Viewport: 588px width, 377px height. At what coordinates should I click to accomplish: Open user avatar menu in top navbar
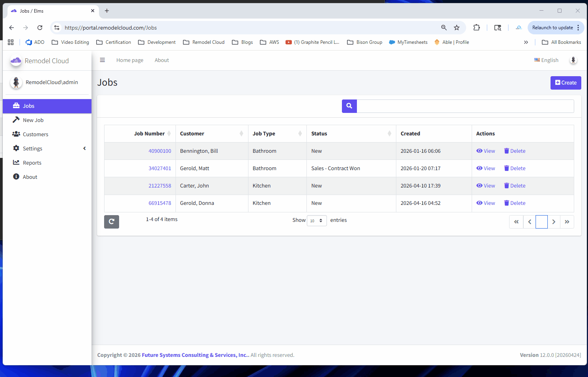[573, 60]
